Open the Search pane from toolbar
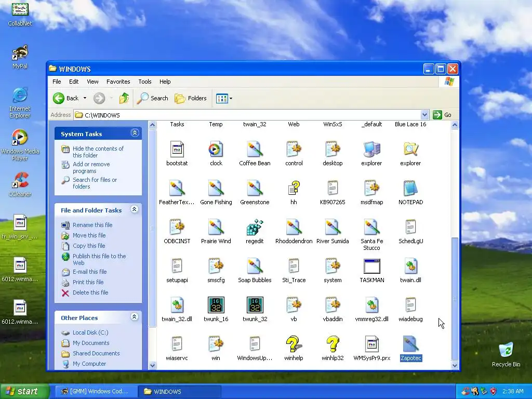 pyautogui.click(x=152, y=98)
